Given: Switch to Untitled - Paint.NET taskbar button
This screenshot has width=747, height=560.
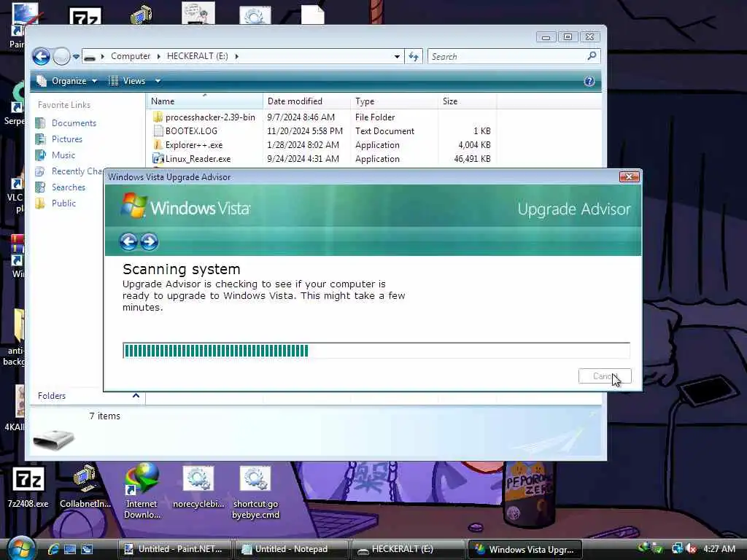Looking at the screenshot, I should point(174,549).
